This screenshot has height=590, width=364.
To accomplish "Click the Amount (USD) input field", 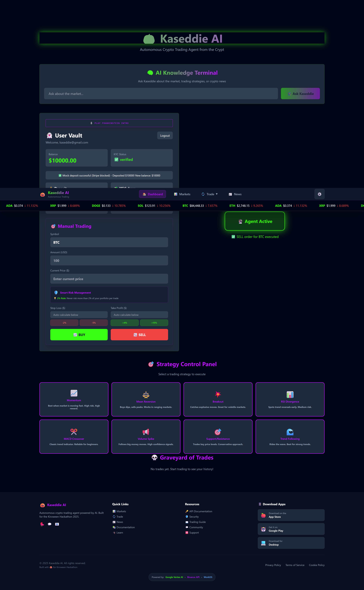I will 109,261.
